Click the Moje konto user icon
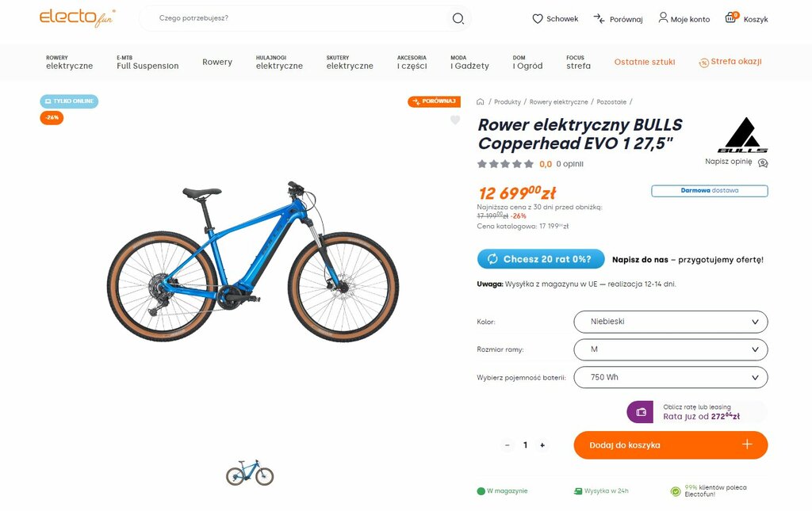Screen dimensions: 812x511 663,18
